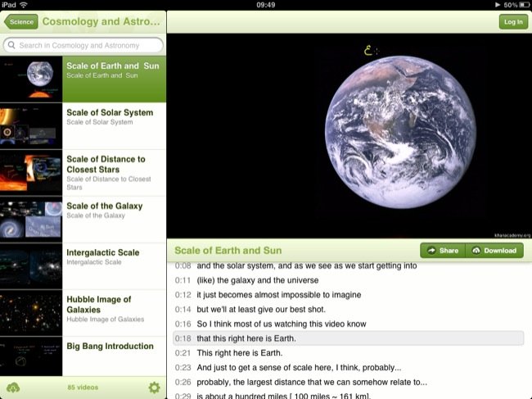Viewport: 532px width, 399px height.
Task: Select Hubble Image of Galaxies thumbnail
Action: [31, 313]
